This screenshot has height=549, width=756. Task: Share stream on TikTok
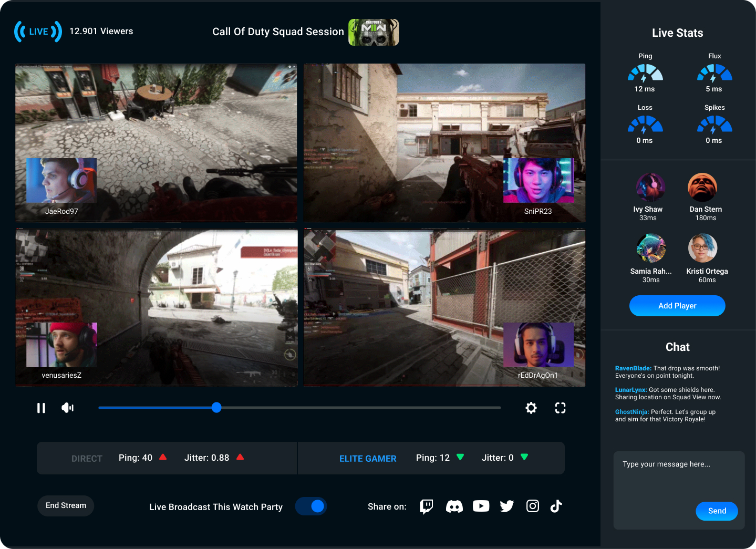click(556, 506)
